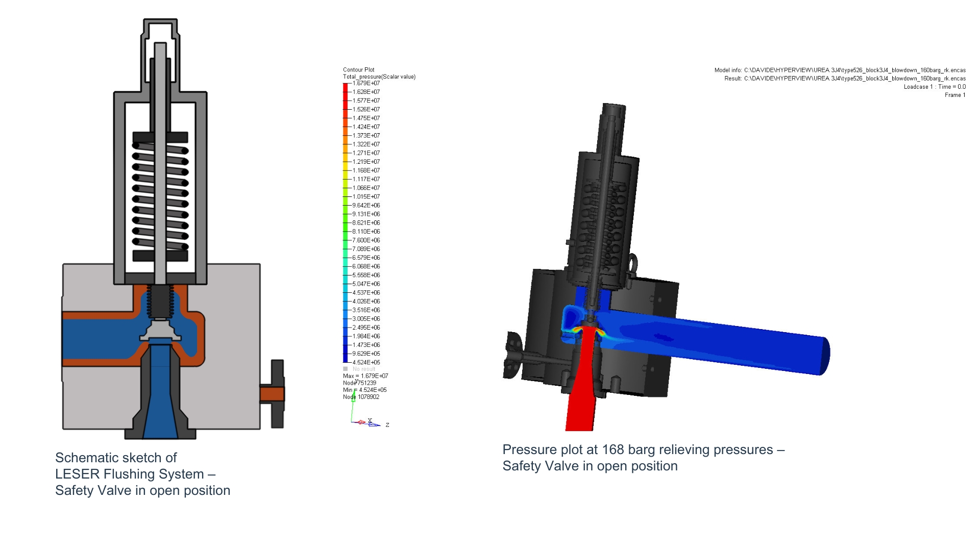
Task: Click the 'Loadcase 1 : Time = 0.0' label
Action: click(x=934, y=87)
